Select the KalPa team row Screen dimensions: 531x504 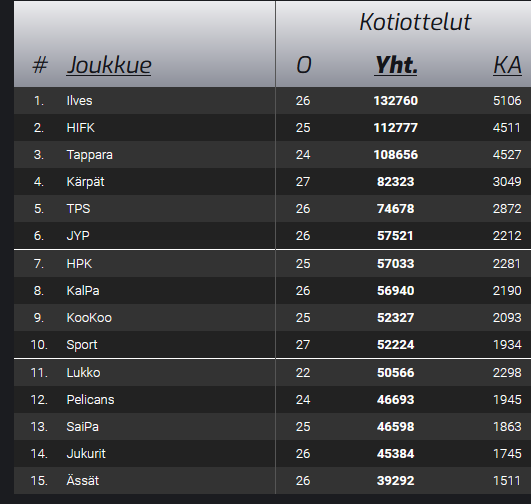click(272, 291)
